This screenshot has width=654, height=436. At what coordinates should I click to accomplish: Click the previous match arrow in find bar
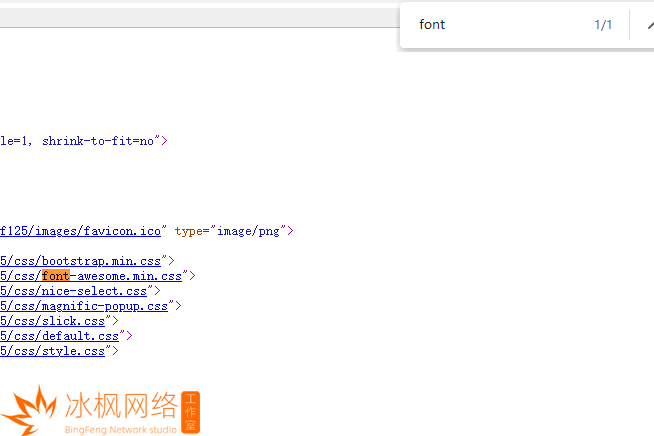coord(648,25)
